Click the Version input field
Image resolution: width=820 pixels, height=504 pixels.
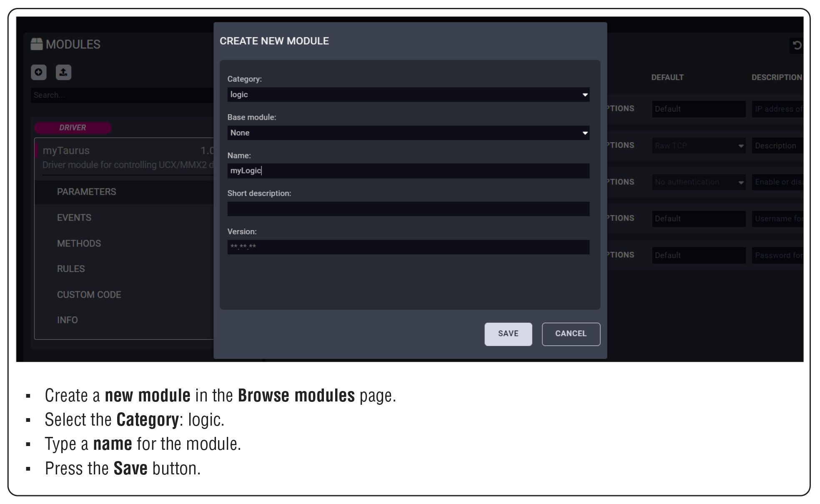[408, 247]
